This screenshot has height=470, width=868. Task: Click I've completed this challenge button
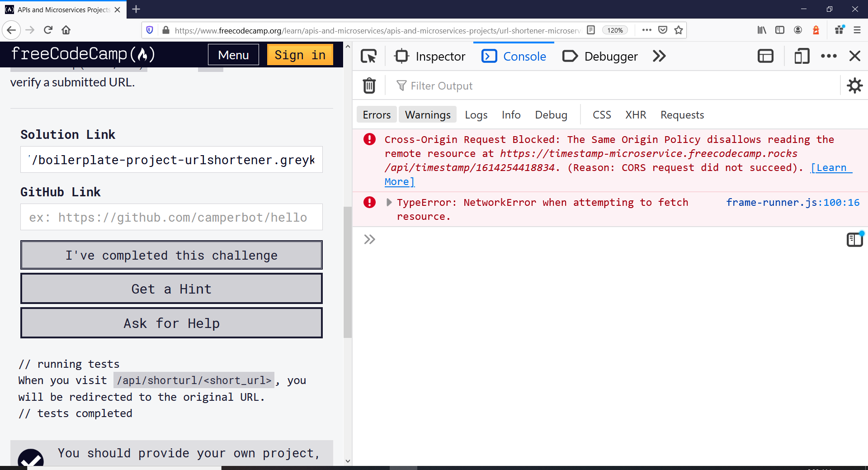tap(171, 255)
